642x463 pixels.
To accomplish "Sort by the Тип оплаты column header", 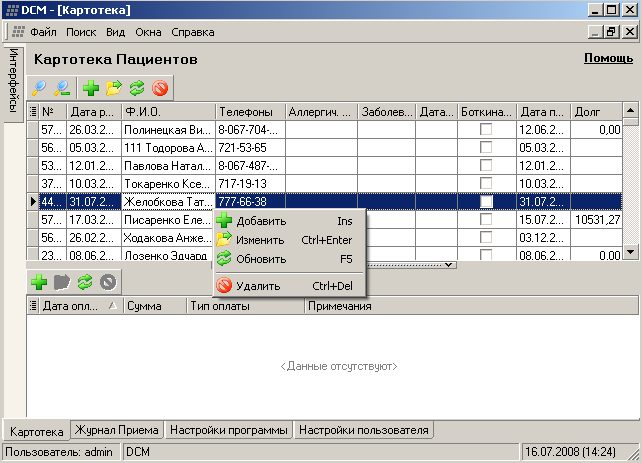I will pos(246,306).
